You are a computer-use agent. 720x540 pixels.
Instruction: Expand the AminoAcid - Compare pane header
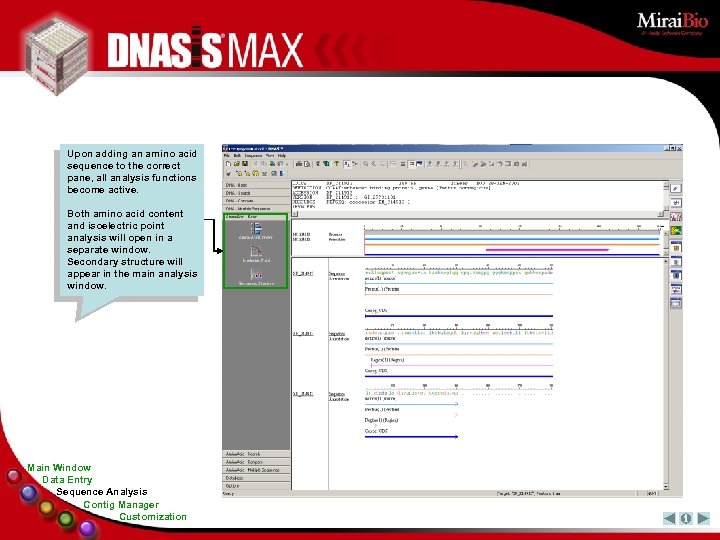256,462
